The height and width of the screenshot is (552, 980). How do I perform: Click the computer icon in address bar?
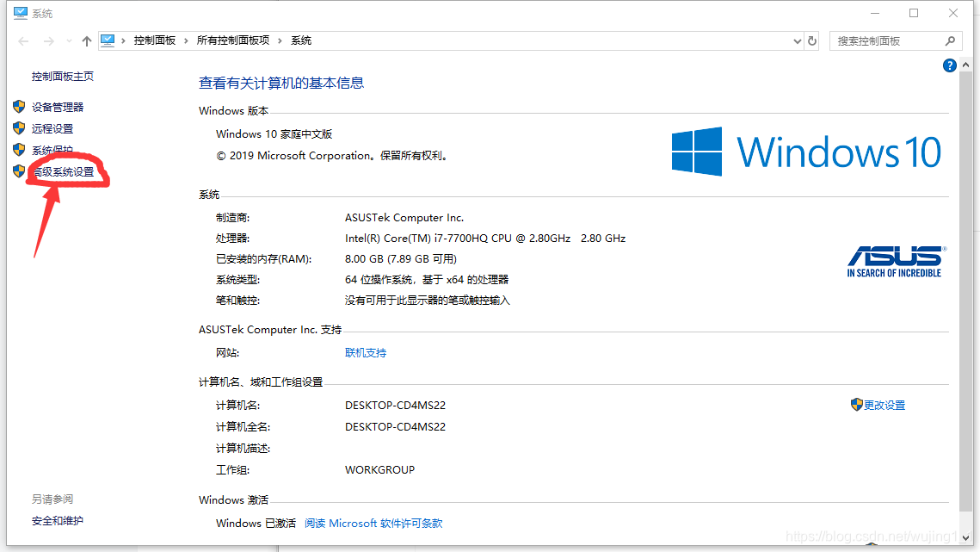point(108,40)
